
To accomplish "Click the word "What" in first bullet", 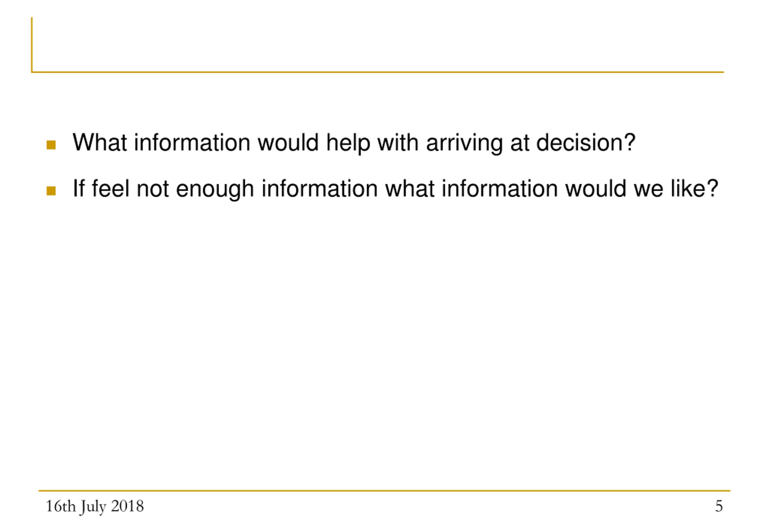I will pos(100,142).
